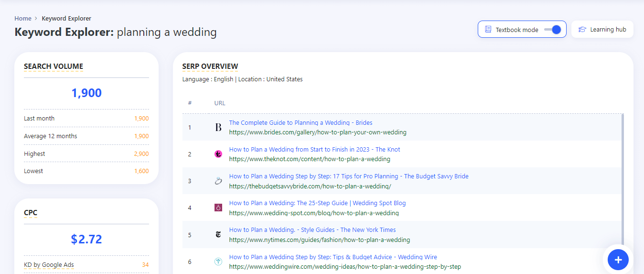Image resolution: width=644 pixels, height=274 pixels.
Task: Click the CPC heading
Action: tap(31, 213)
